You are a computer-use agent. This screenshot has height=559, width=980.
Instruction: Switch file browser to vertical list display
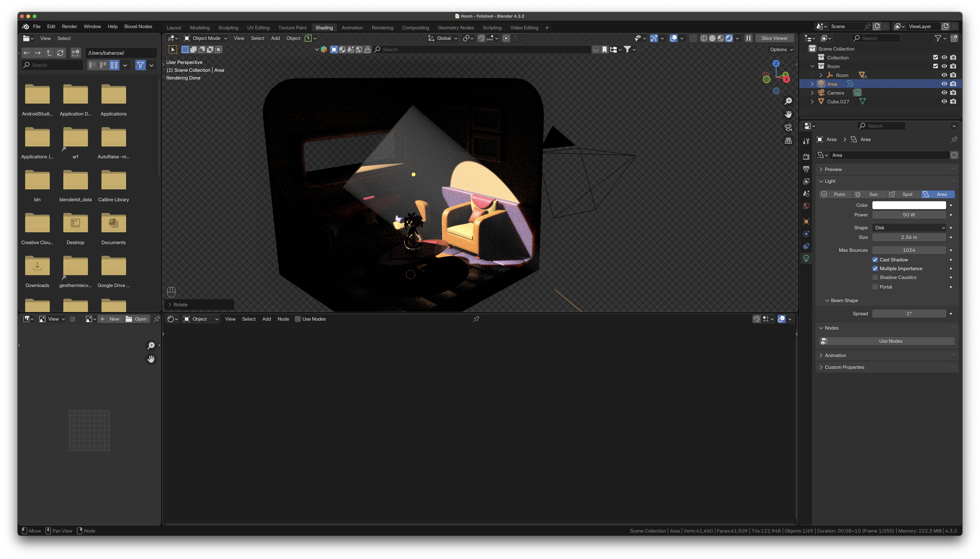(x=93, y=65)
